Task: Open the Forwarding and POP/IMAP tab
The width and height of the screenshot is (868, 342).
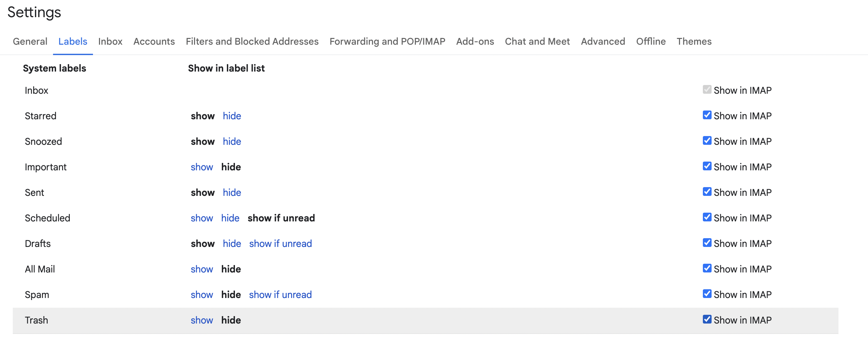Action: [387, 41]
